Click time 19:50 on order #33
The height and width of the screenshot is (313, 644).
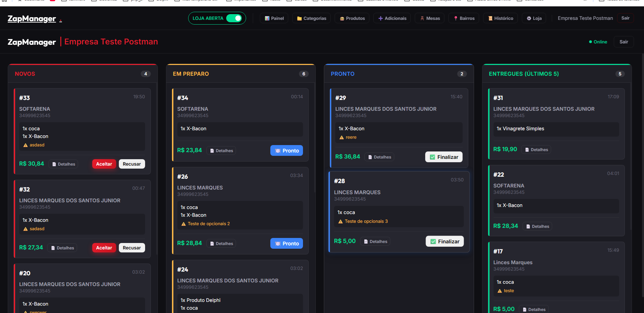pyautogui.click(x=139, y=97)
